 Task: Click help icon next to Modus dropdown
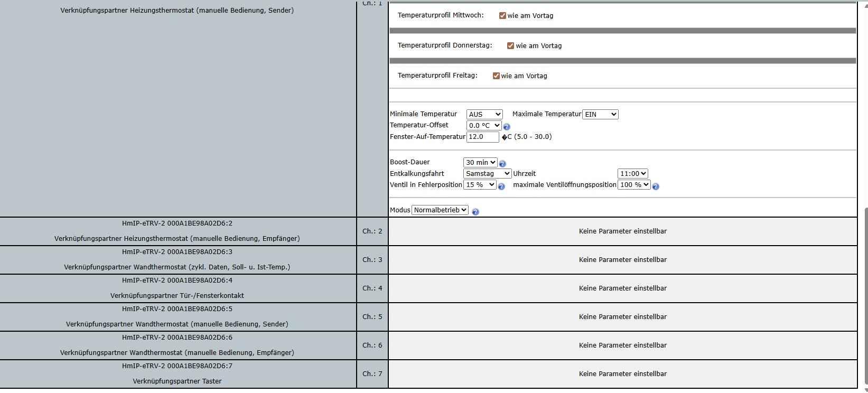(x=475, y=212)
